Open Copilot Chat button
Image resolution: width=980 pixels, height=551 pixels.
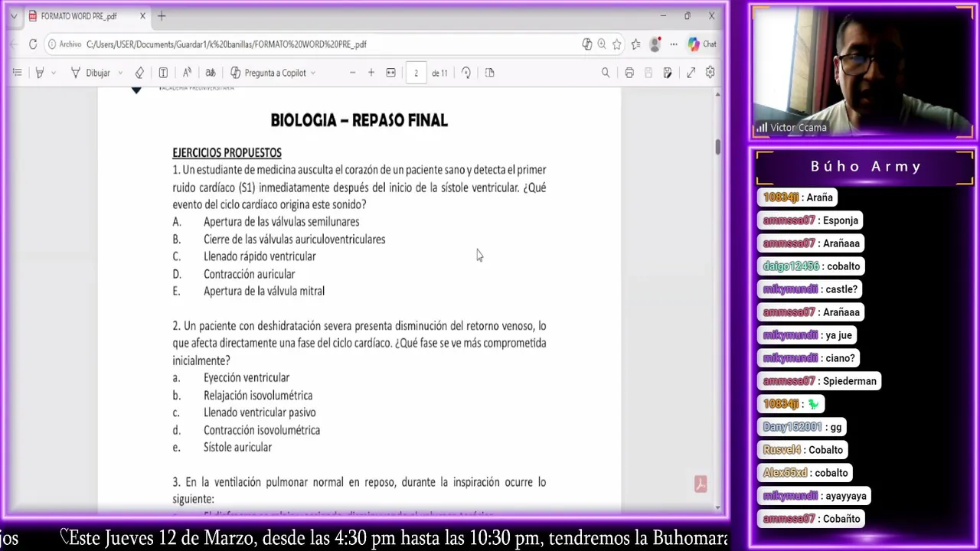click(702, 44)
